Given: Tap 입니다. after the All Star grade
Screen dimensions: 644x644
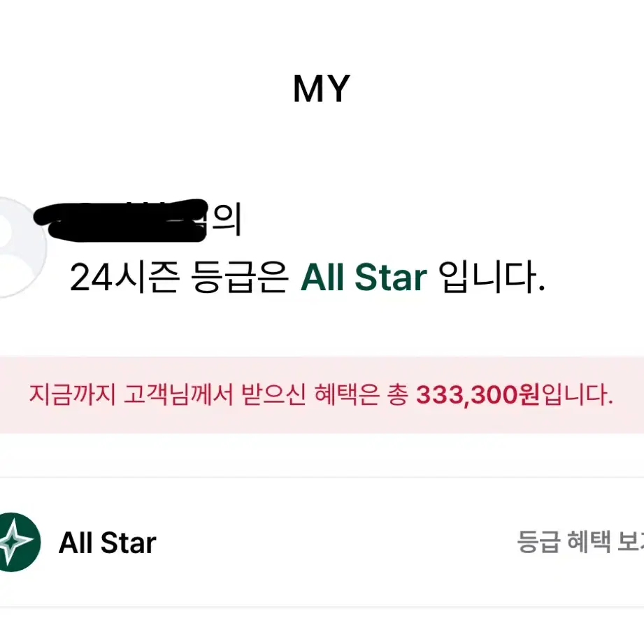Looking at the screenshot, I should (492, 277).
